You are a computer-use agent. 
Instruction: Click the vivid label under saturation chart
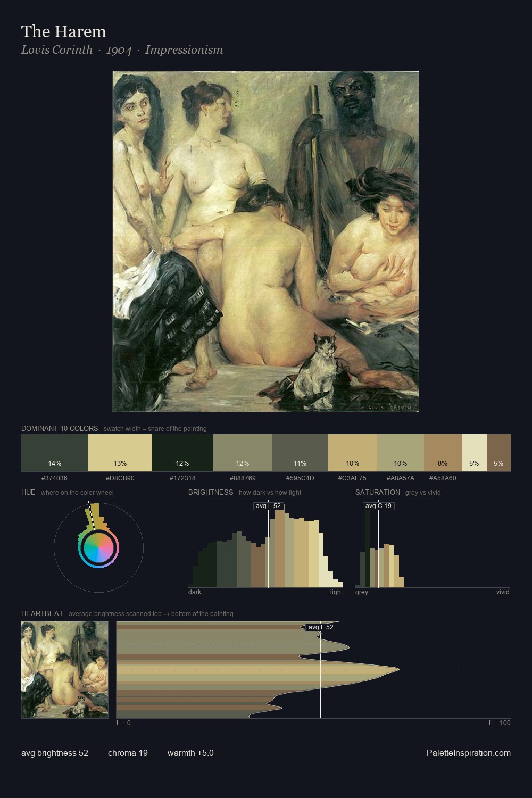(503, 592)
